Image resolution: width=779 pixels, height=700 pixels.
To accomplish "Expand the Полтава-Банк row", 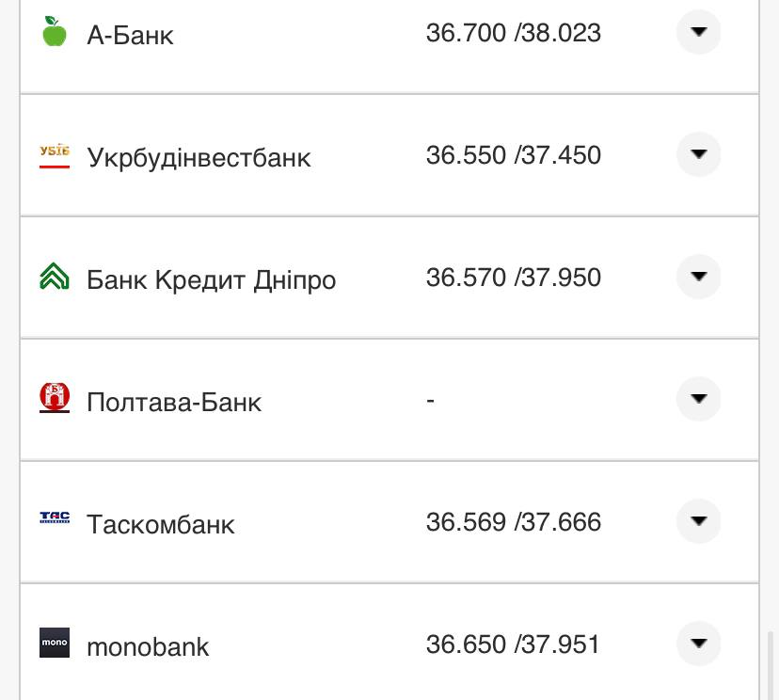I will tap(698, 399).
